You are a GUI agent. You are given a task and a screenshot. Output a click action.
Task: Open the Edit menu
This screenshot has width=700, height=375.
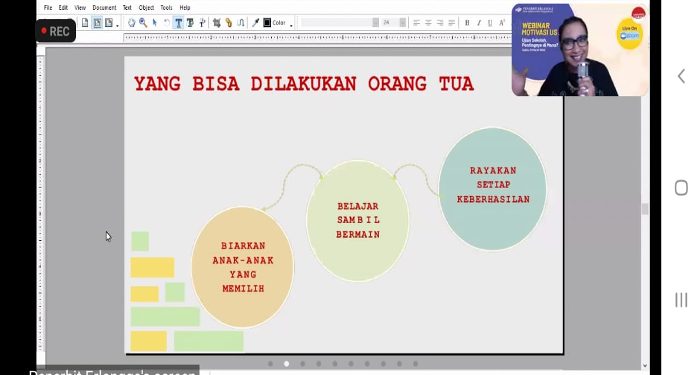click(x=63, y=8)
